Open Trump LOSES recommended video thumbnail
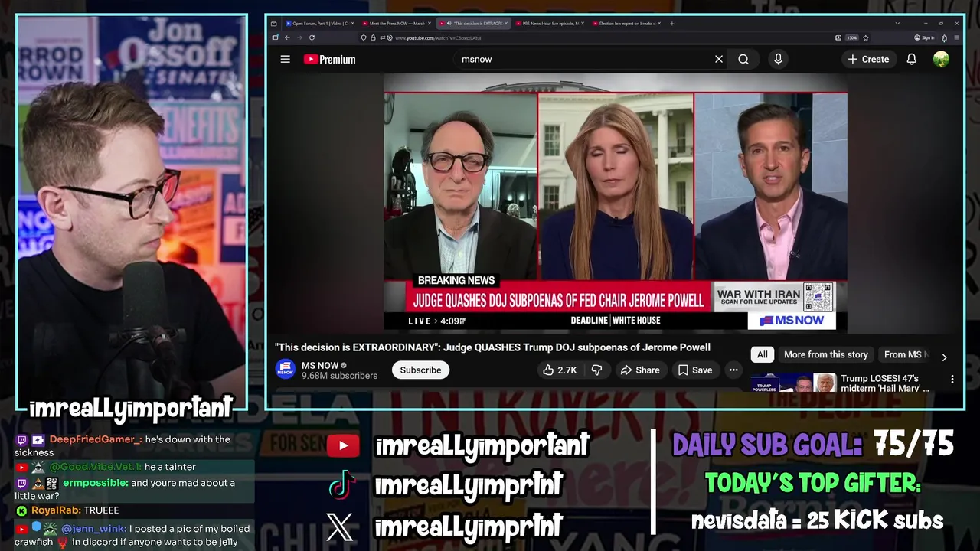 point(793,382)
